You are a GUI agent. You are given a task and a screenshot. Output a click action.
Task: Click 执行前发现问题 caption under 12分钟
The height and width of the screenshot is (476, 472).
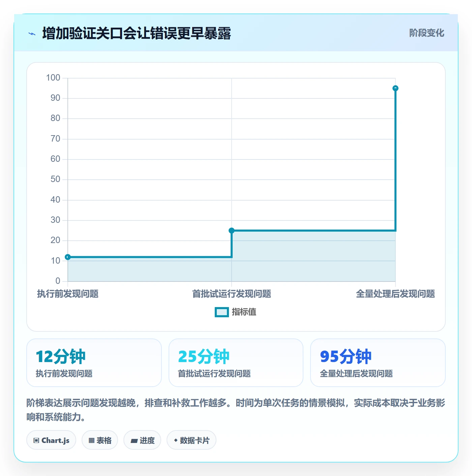(x=64, y=374)
